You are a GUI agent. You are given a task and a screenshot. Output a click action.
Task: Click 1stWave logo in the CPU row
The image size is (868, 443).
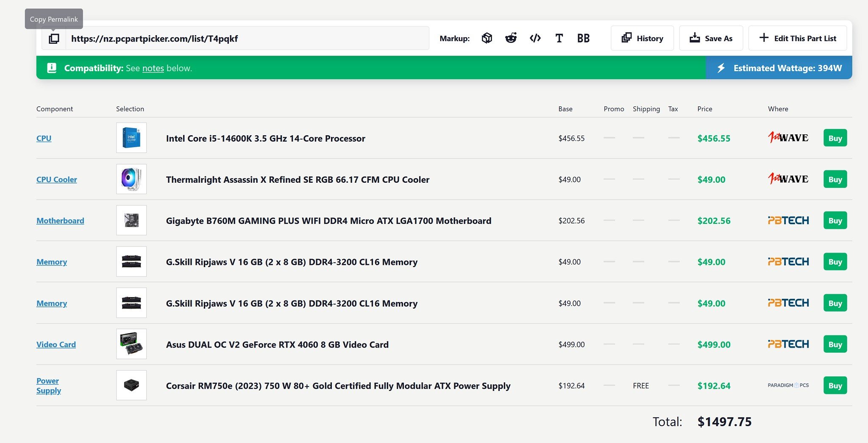tap(788, 137)
